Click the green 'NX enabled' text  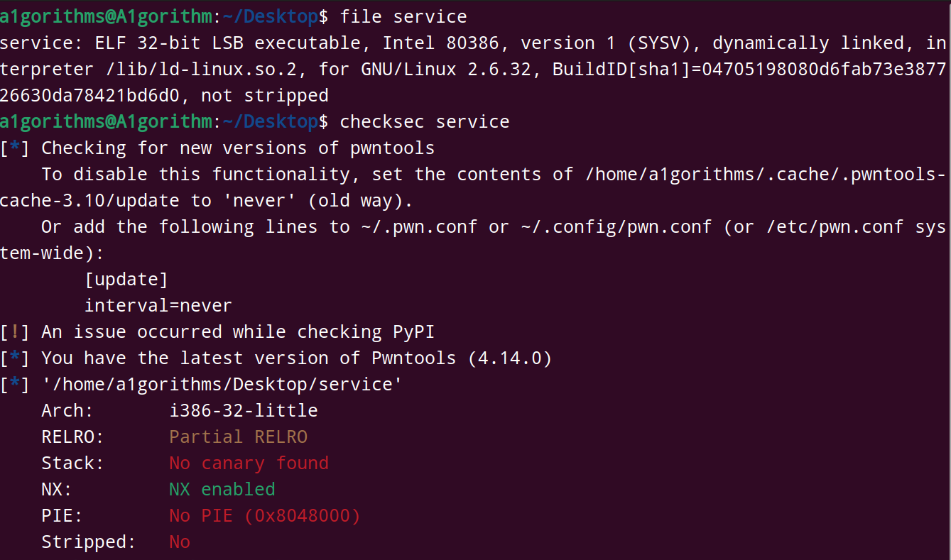(222, 490)
